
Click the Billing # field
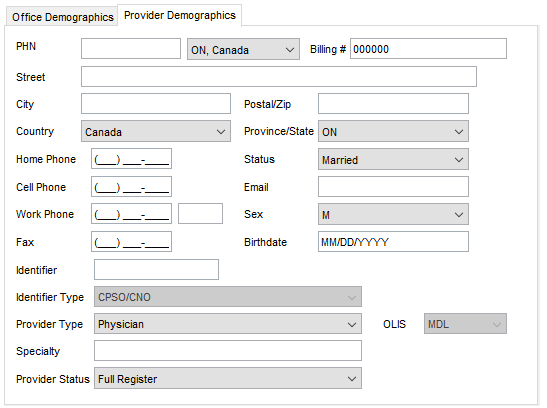[x=428, y=48]
